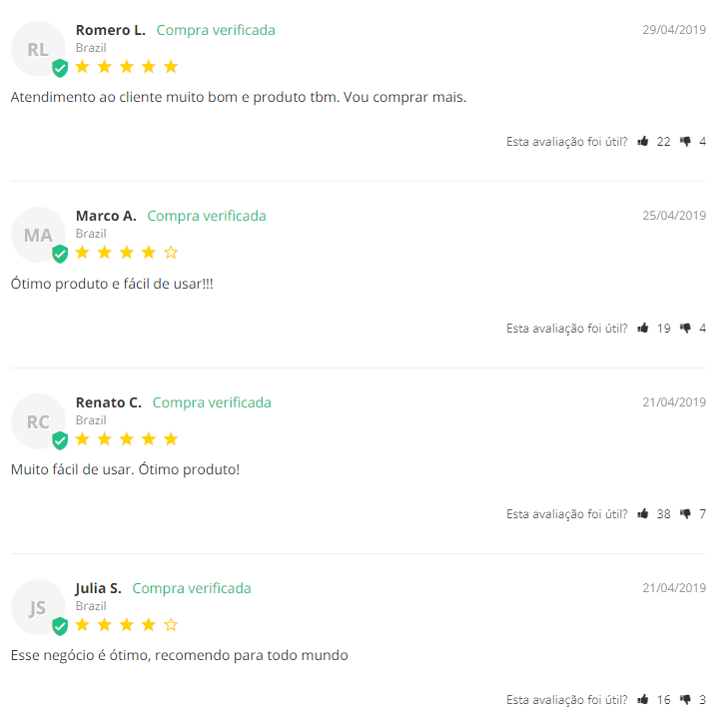This screenshot has width=725, height=728.
Task: Mark Renato C.'s review as not helpful
Action: coord(685,514)
